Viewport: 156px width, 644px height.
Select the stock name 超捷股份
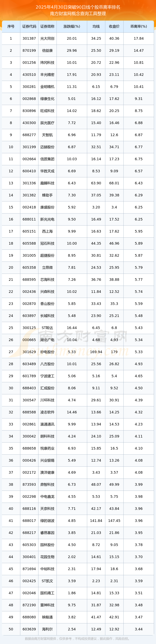(47, 255)
